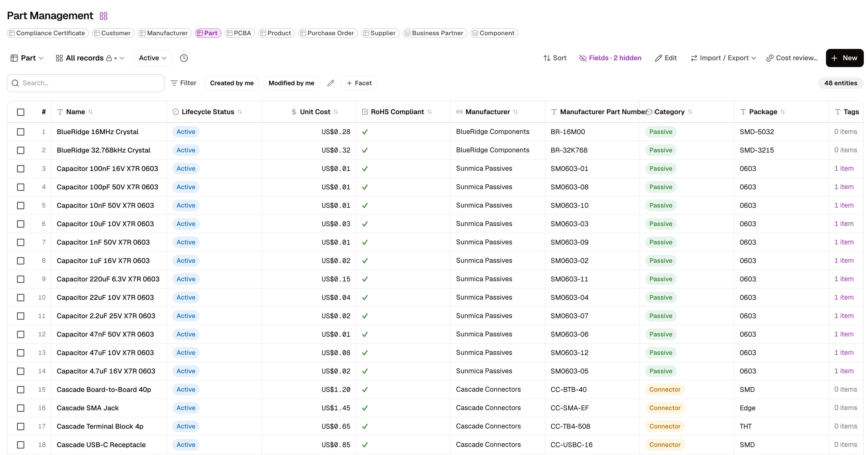Open the history clock icon
Viewport: 868px width, 455px height.
[x=184, y=58]
